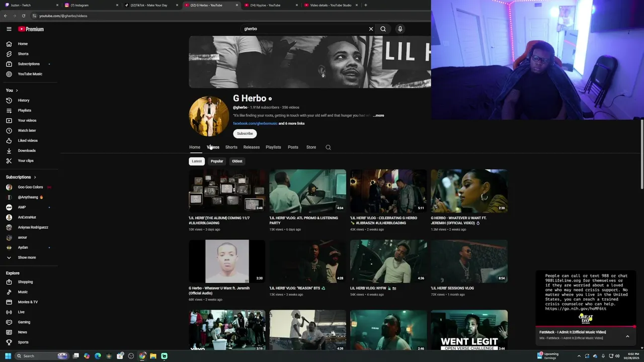Select the Latest filter chip

pos(197,161)
